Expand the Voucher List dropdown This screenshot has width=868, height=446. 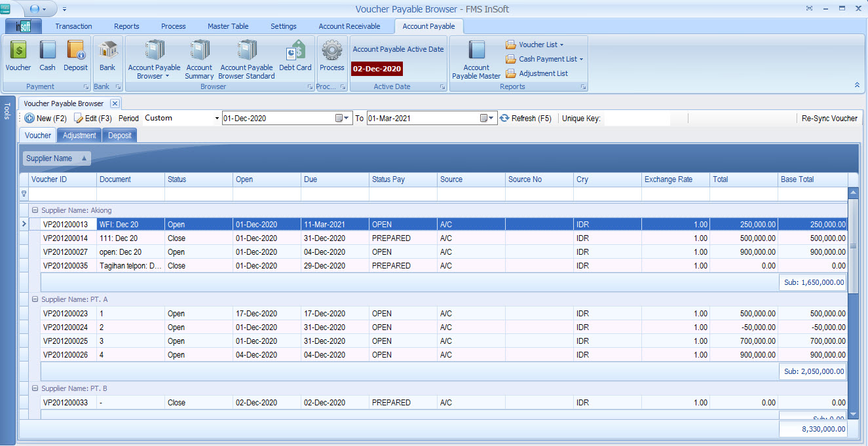(x=561, y=45)
